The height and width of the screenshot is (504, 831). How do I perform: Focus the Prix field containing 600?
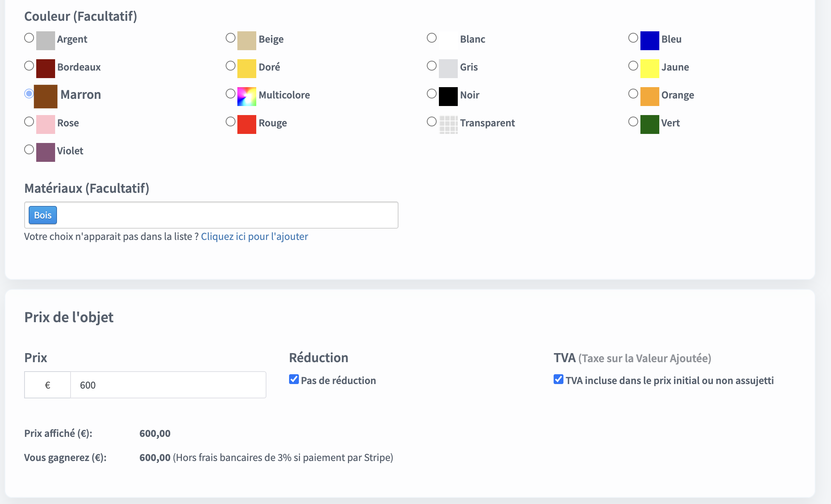[168, 385]
